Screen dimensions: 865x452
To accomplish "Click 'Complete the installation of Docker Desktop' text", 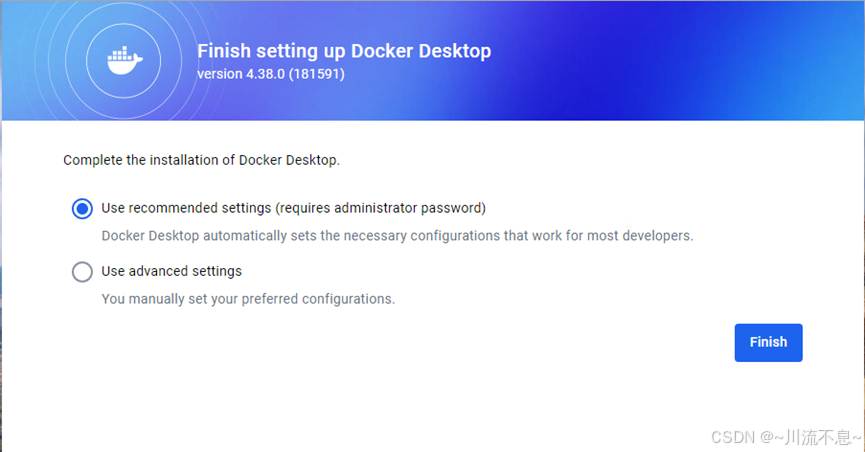I will (x=201, y=160).
